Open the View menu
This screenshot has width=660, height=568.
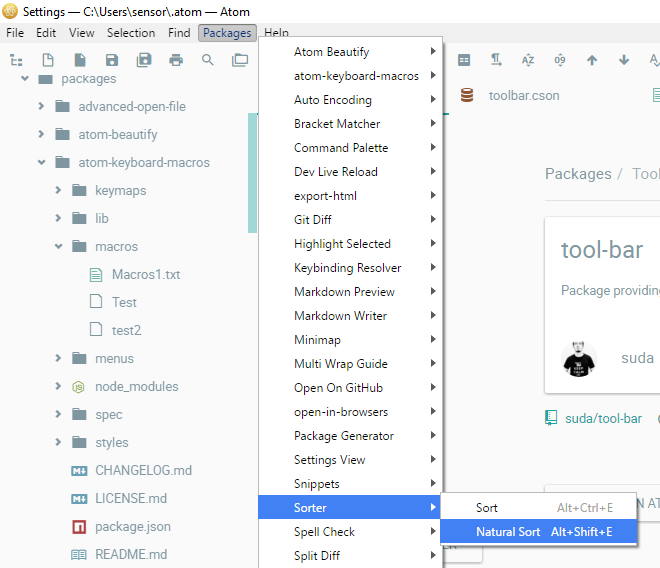[x=82, y=33]
